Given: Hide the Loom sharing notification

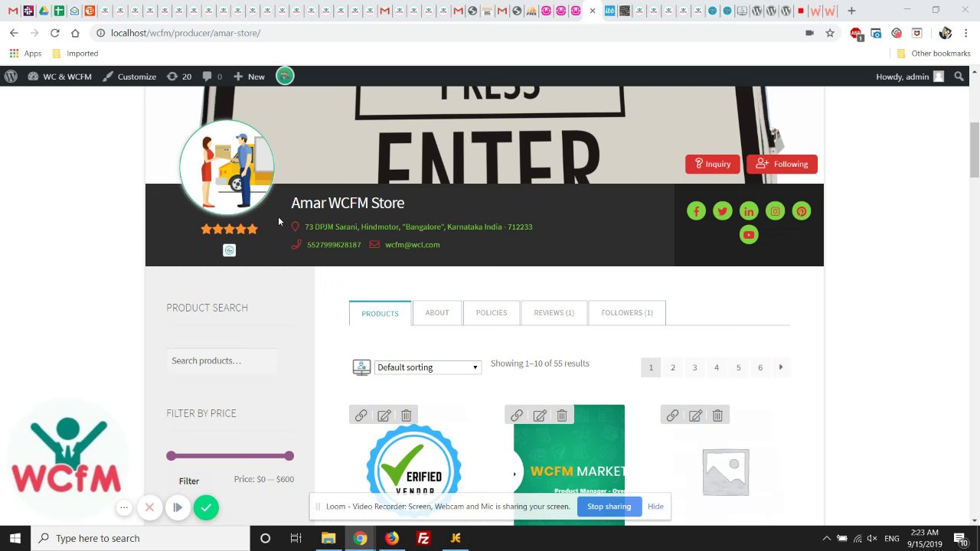Looking at the screenshot, I should pyautogui.click(x=655, y=507).
